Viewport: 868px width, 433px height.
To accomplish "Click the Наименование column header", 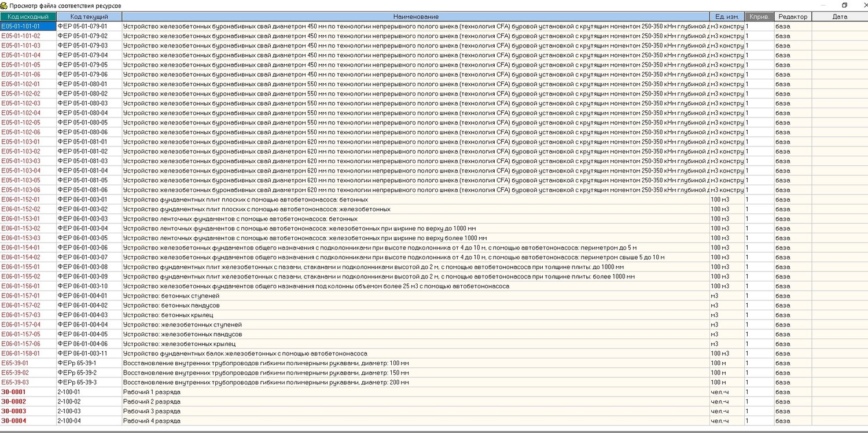I will (415, 17).
